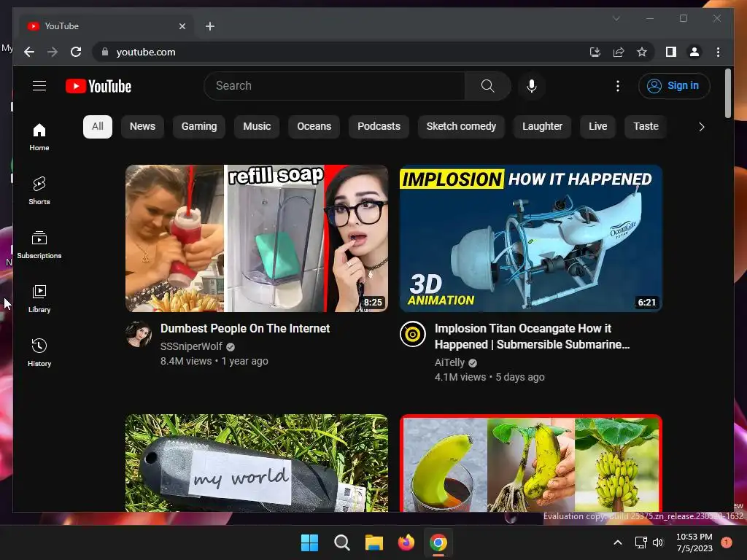This screenshot has height=560, width=747.
Task: Open taskbar Search
Action: coord(341,542)
